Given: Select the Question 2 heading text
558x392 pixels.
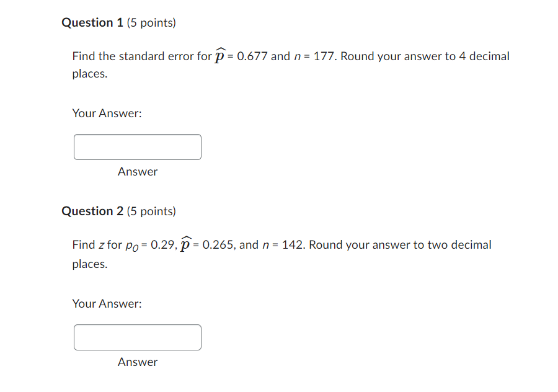Looking at the screenshot, I should (92, 211).
